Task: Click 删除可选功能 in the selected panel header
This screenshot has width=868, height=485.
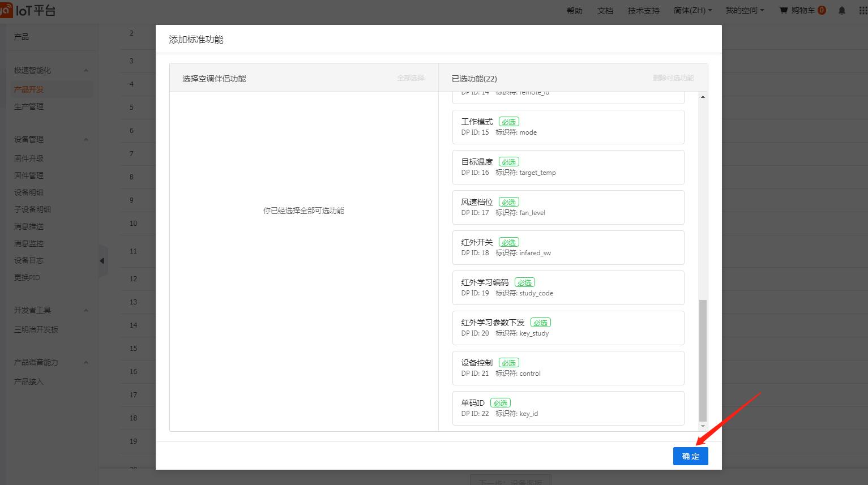Action: point(673,78)
